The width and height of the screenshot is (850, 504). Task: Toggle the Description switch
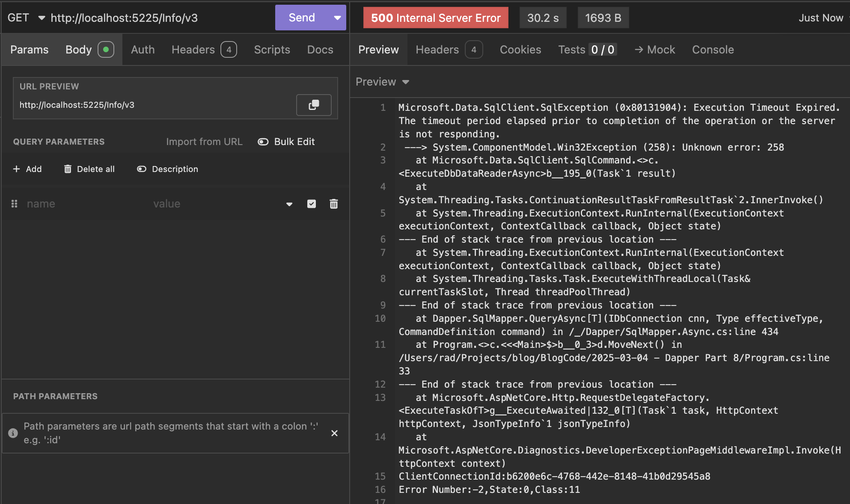pyautogui.click(x=142, y=169)
